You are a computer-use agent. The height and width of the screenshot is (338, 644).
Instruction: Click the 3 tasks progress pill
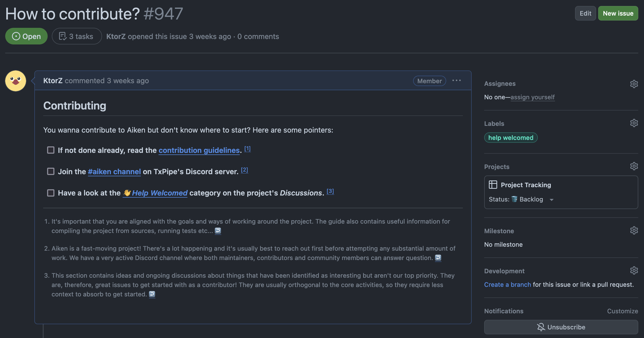77,36
